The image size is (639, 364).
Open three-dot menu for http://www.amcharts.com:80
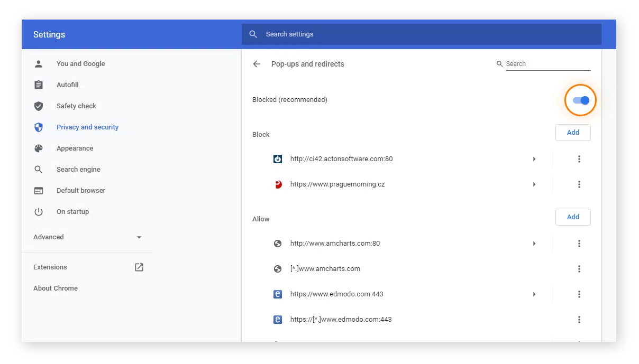click(x=579, y=244)
